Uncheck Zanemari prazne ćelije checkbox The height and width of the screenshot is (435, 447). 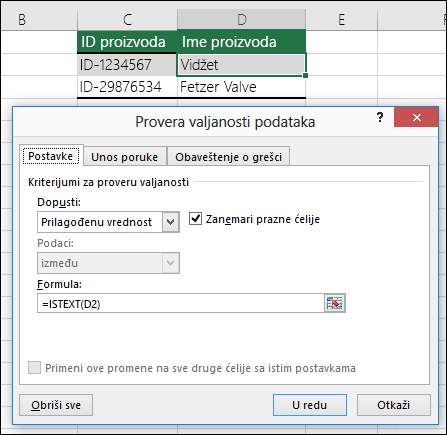(x=195, y=219)
